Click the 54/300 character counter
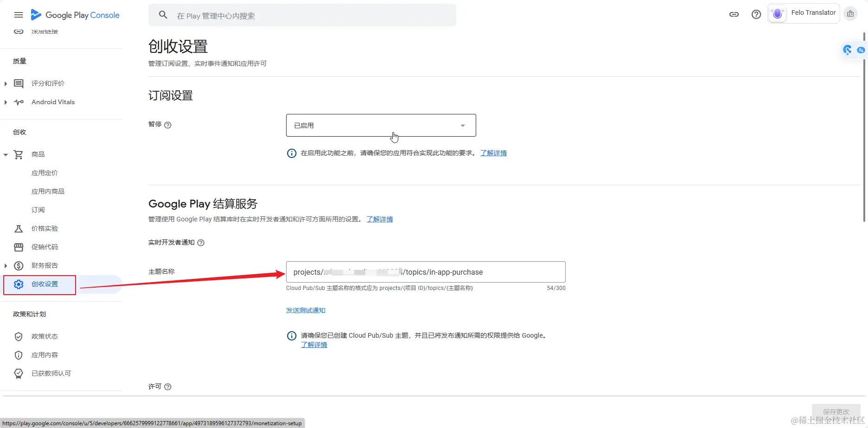 tap(556, 288)
